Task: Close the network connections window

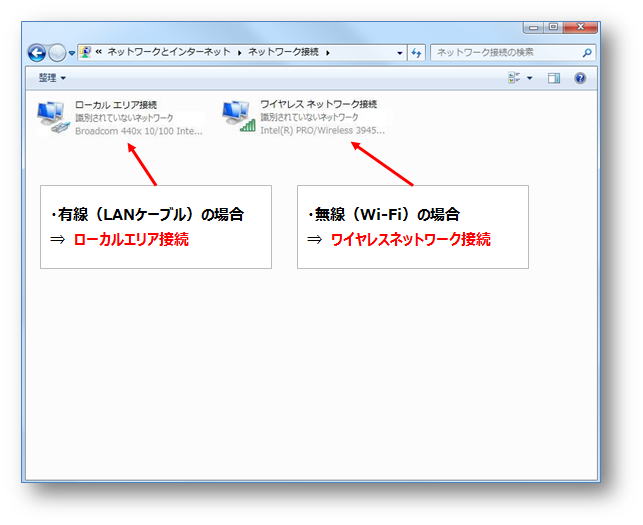Action: tap(580, 27)
